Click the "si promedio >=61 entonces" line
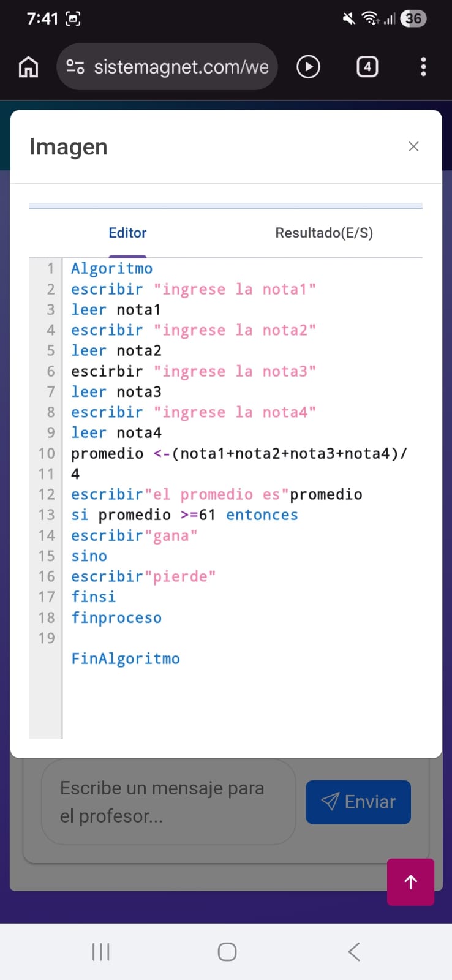Screen dimensions: 452x980 (x=184, y=515)
